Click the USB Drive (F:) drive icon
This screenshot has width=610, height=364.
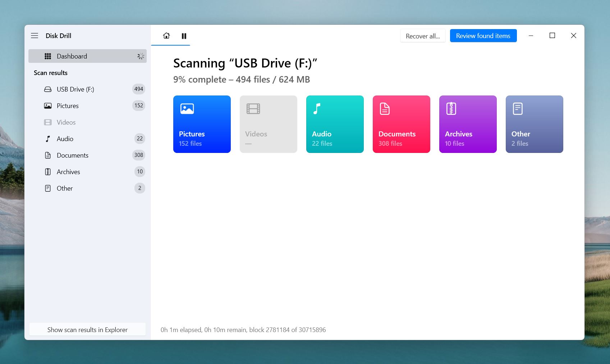point(48,89)
